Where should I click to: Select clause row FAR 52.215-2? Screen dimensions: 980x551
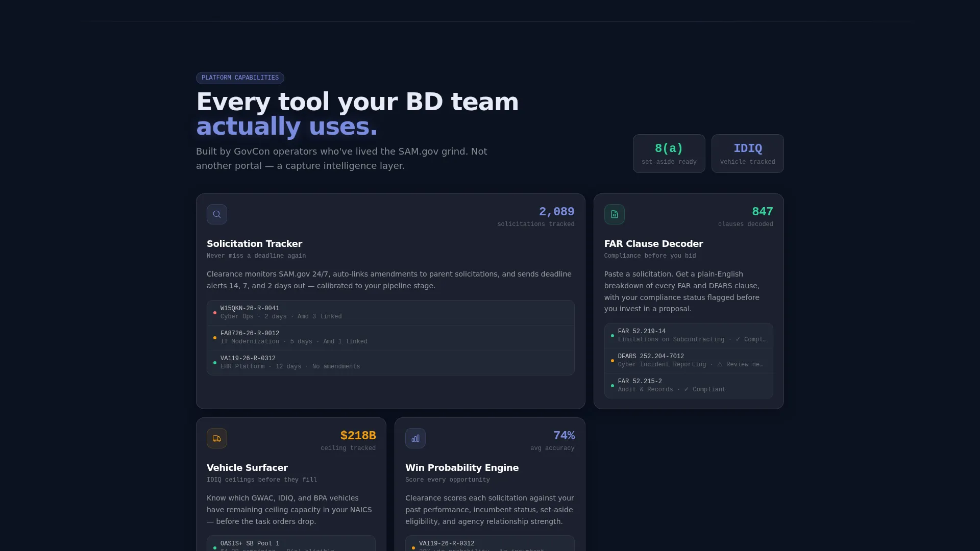[689, 386]
